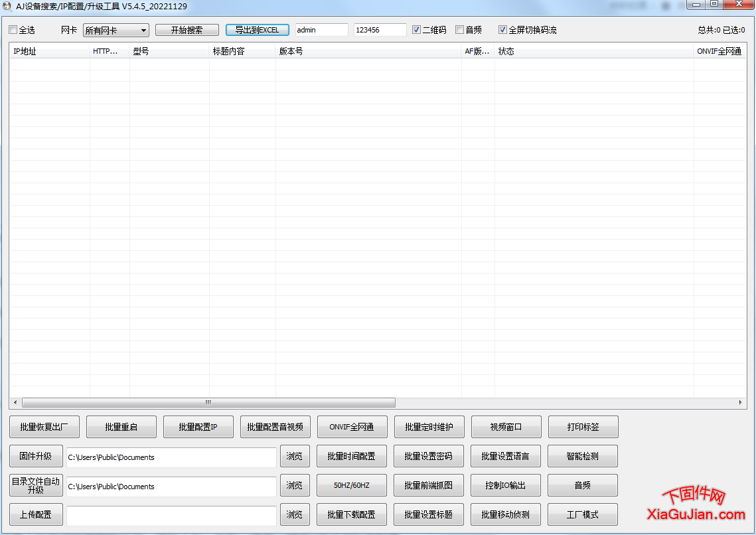Click the 控制IO输出 button
Image resolution: width=756 pixels, height=535 pixels.
505,485
